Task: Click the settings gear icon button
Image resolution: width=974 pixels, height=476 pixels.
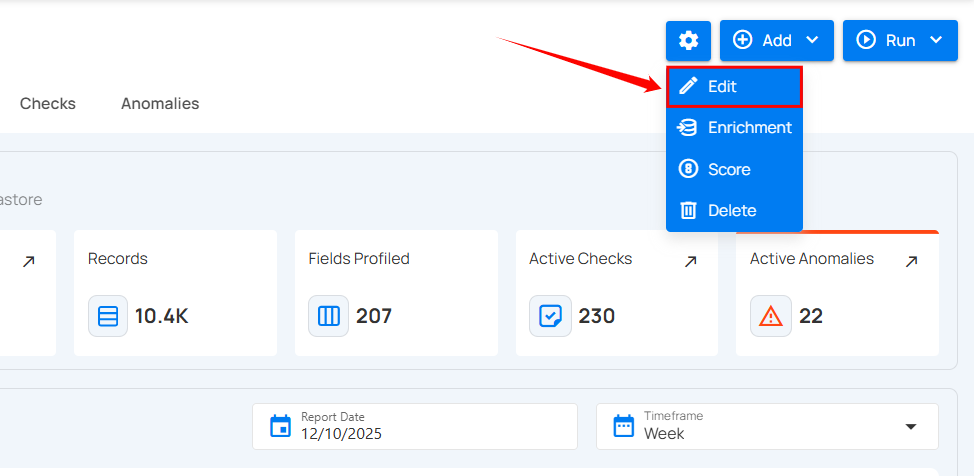Action: tap(688, 41)
